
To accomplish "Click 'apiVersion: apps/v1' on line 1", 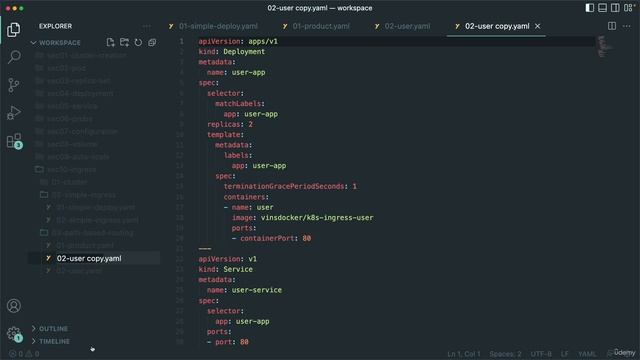I will 238,41.
